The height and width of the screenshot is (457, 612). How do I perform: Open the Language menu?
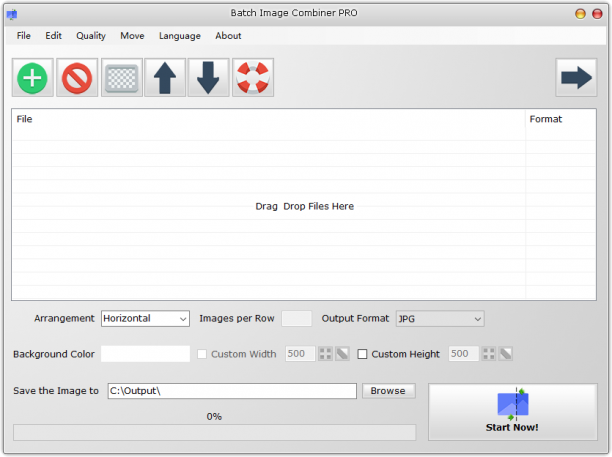(180, 36)
